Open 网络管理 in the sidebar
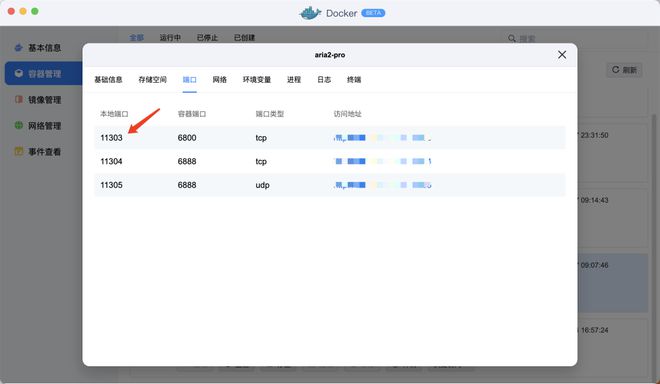 coord(44,125)
